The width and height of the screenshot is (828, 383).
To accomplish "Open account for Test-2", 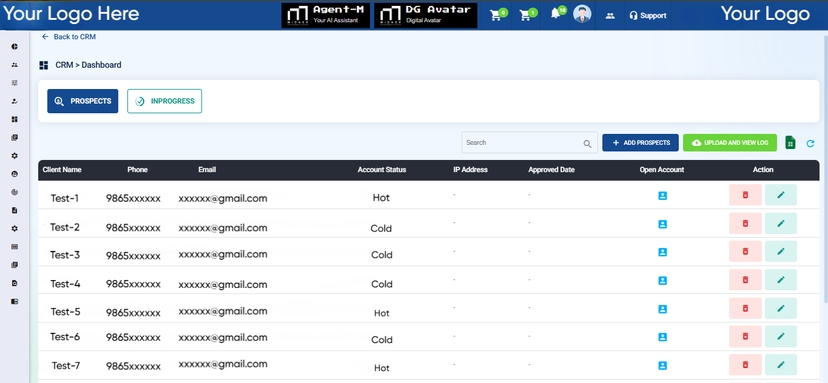I will [662, 224].
